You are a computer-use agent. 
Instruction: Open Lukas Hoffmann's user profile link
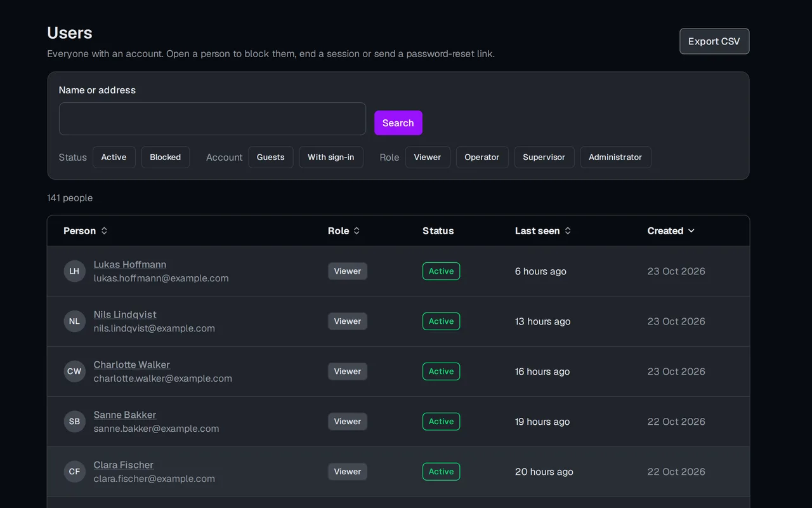click(130, 264)
